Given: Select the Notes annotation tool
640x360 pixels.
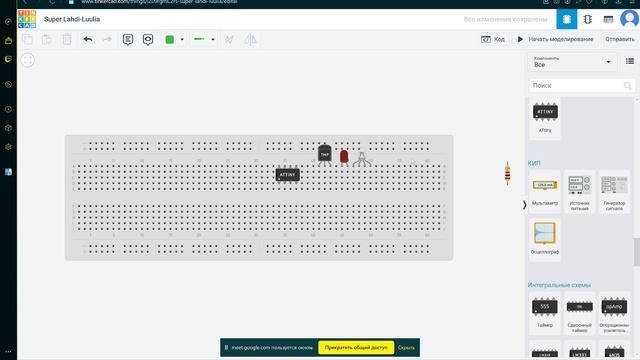Looking at the screenshot, I should [128, 40].
